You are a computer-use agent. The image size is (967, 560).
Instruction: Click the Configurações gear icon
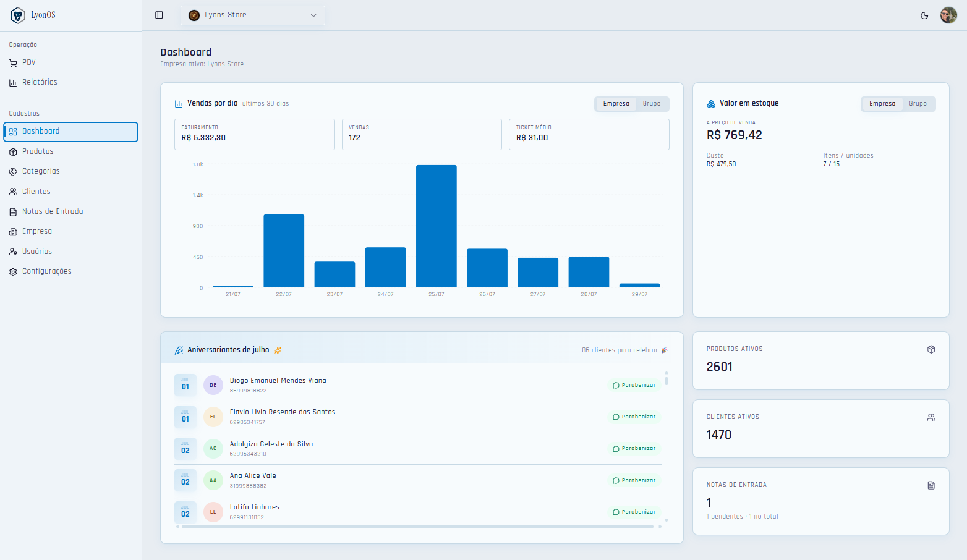point(13,272)
